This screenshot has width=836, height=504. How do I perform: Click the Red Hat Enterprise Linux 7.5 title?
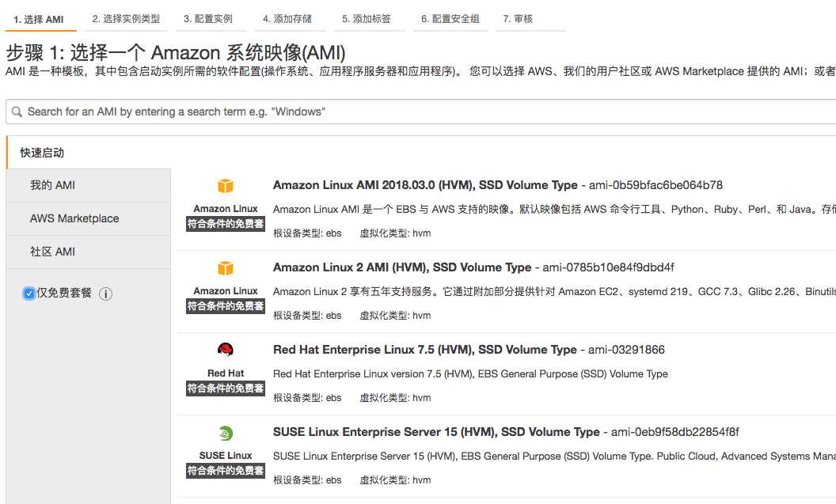click(x=425, y=350)
